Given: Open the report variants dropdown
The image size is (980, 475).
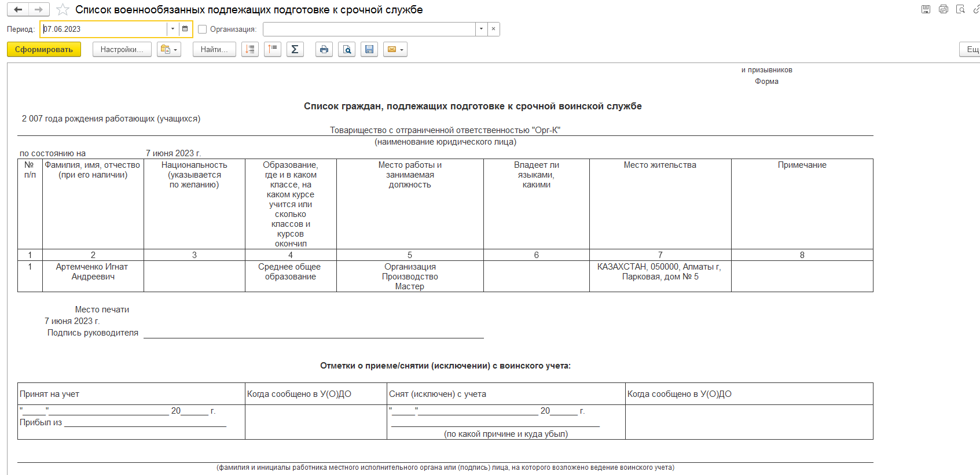Looking at the screenshot, I should pos(169,50).
